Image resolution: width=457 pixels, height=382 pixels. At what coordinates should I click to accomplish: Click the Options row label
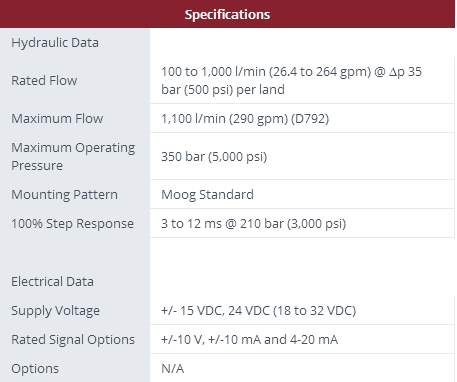coord(35,368)
